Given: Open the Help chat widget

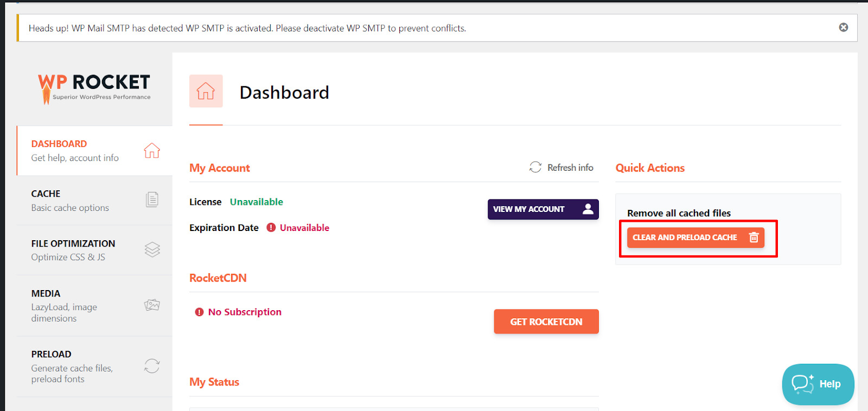Looking at the screenshot, I should click(x=818, y=384).
